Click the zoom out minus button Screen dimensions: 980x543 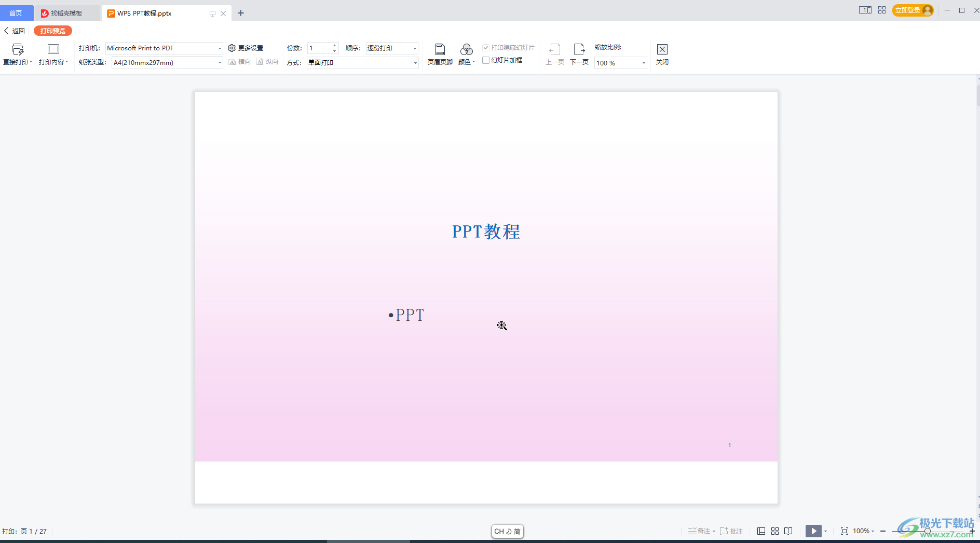883,531
